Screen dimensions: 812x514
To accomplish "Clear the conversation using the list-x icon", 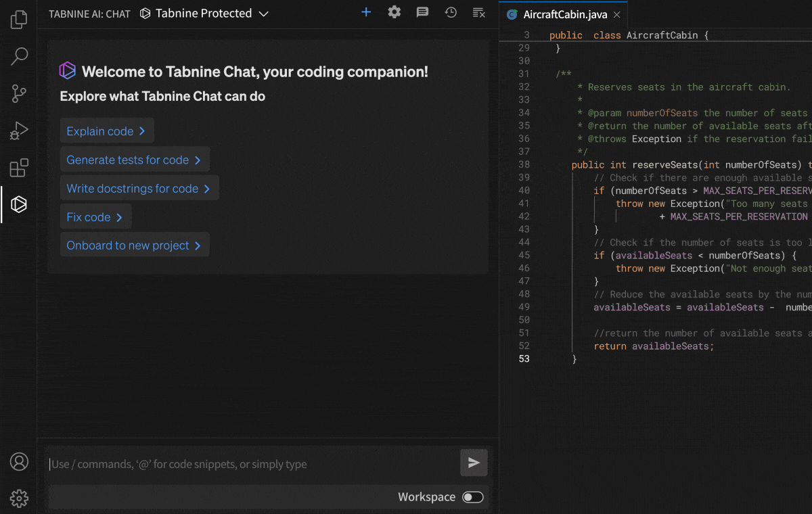I will pyautogui.click(x=478, y=12).
